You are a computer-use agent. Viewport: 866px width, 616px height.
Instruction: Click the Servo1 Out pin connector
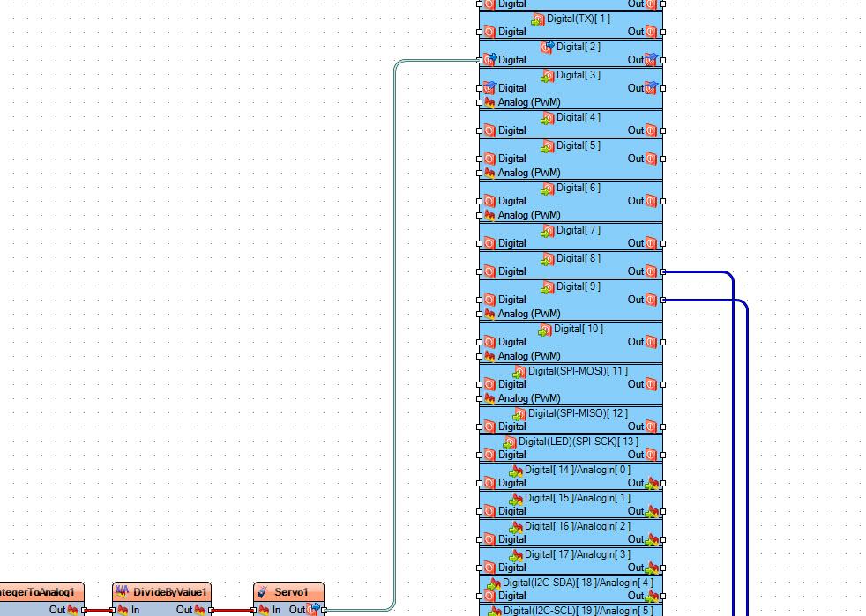pos(324,610)
